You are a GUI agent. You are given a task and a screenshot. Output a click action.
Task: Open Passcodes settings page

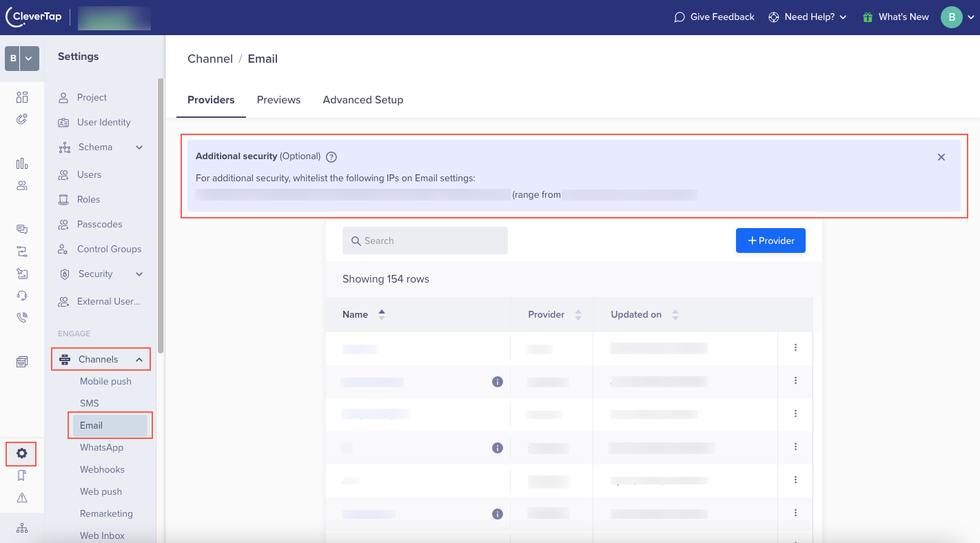click(101, 225)
